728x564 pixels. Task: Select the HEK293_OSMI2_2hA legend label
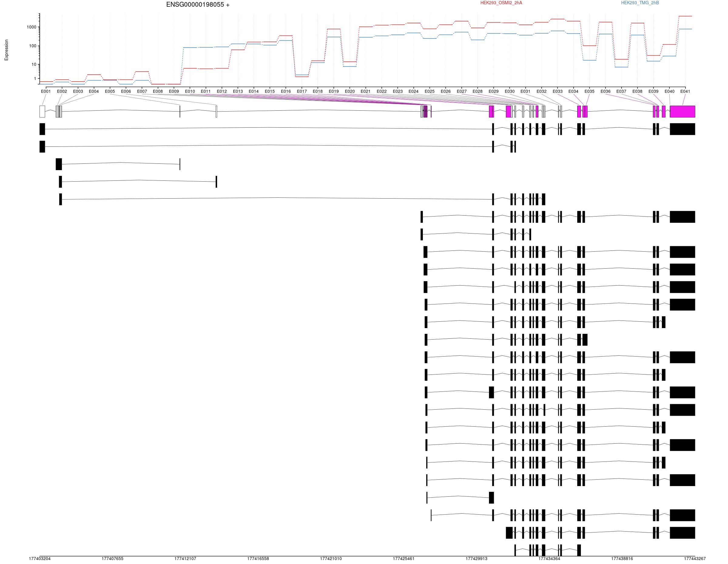pos(501,3)
